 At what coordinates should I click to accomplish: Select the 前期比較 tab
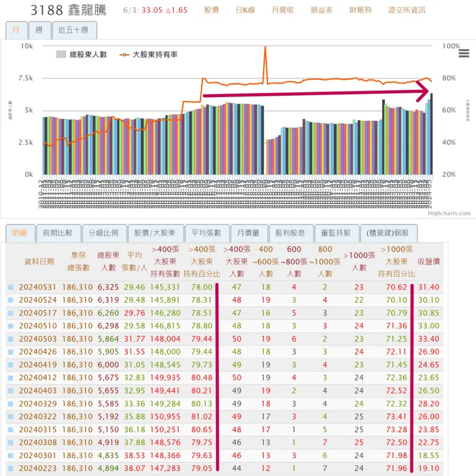tap(58, 233)
